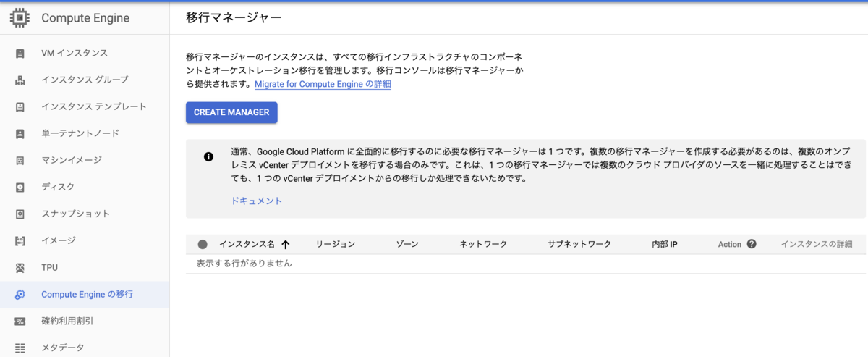Image resolution: width=868 pixels, height=357 pixels.
Task: Click the スナップショット sidebar icon
Action: coord(20,214)
